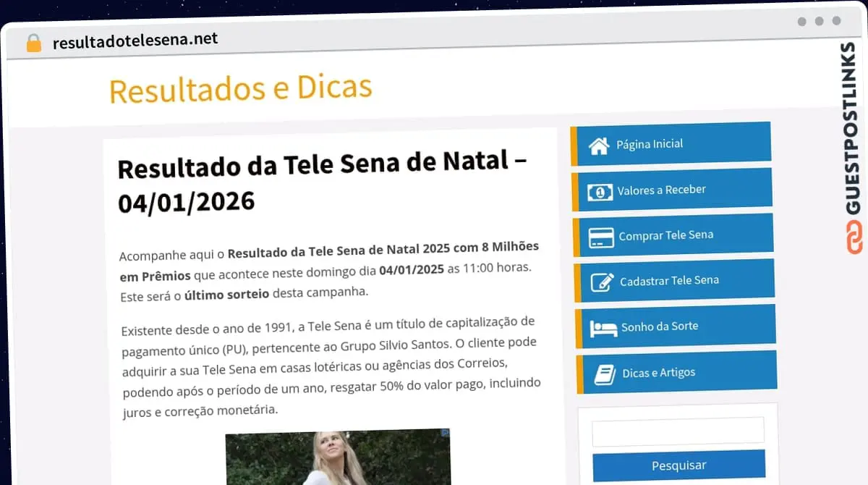The height and width of the screenshot is (485, 868).
Task: Click the advertisement image of the woman
Action: (x=338, y=457)
